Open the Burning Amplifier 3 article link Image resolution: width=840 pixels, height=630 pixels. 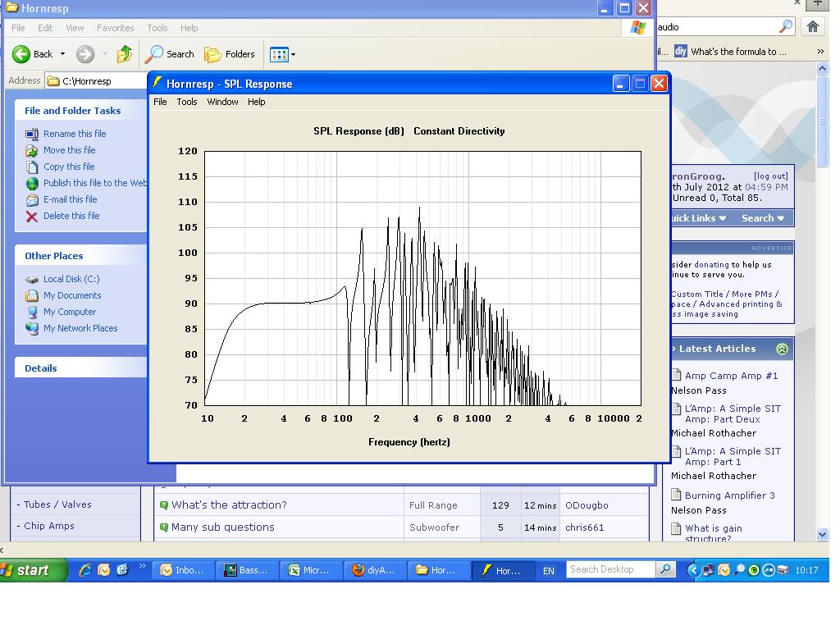pos(729,495)
